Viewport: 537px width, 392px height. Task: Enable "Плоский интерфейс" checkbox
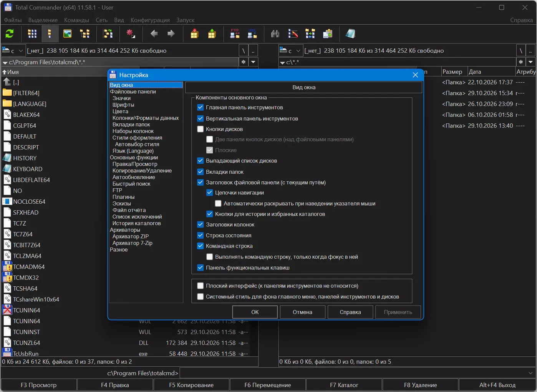click(x=201, y=286)
